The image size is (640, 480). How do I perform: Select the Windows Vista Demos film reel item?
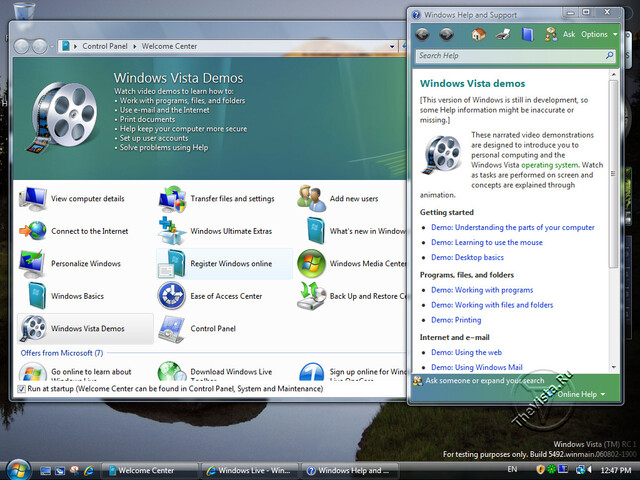click(x=86, y=329)
